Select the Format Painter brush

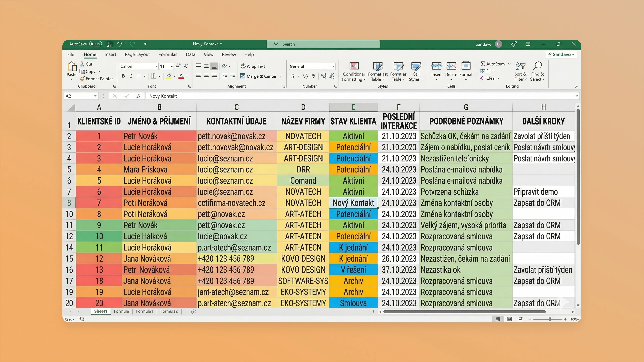click(82, 79)
